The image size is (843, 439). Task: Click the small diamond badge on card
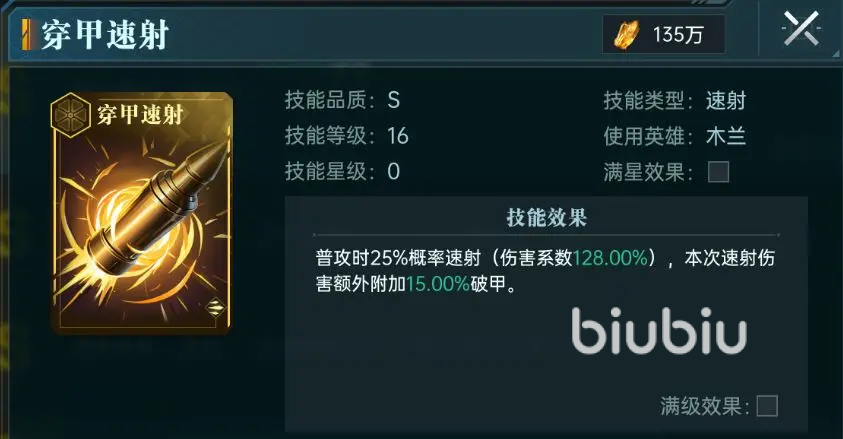215,307
